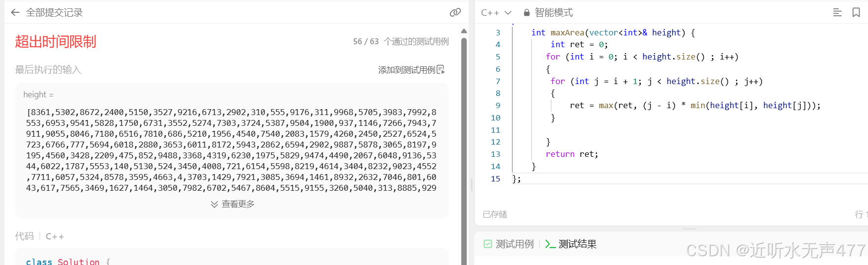868x265 pixels.
Task: Click the left panel scrollbar thumb
Action: point(464,147)
